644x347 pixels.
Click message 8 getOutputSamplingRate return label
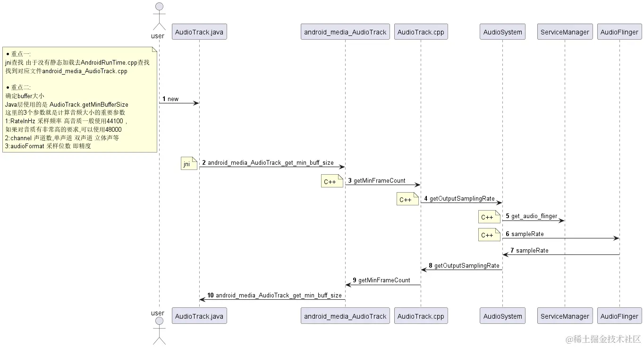coord(464,265)
